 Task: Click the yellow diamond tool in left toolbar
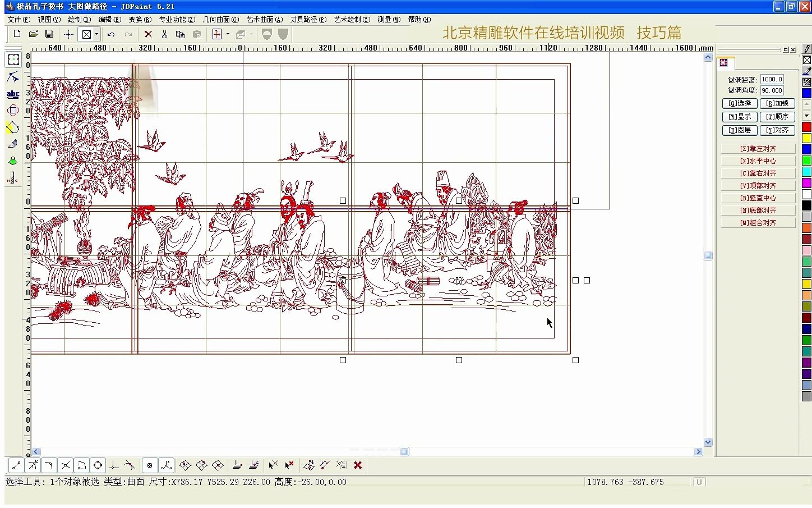click(x=13, y=127)
